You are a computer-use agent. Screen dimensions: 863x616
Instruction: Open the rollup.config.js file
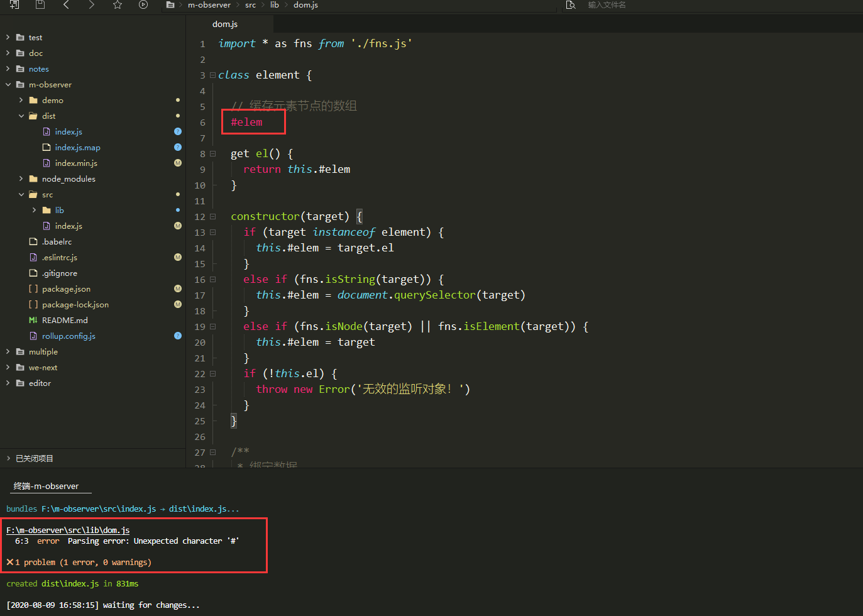point(69,336)
